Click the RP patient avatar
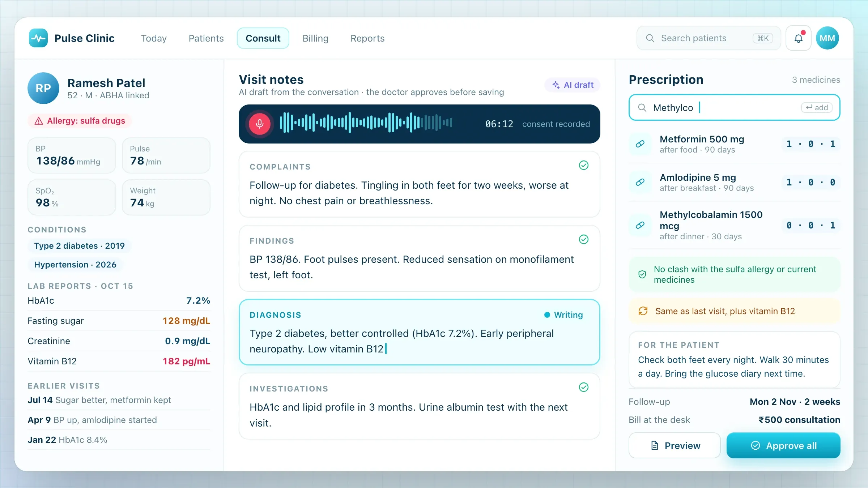The height and width of the screenshot is (488, 868). tap(43, 88)
